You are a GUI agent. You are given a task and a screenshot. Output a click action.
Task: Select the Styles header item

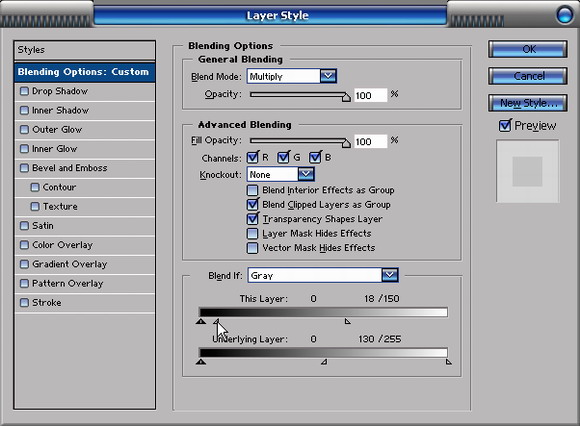pyautogui.click(x=84, y=50)
